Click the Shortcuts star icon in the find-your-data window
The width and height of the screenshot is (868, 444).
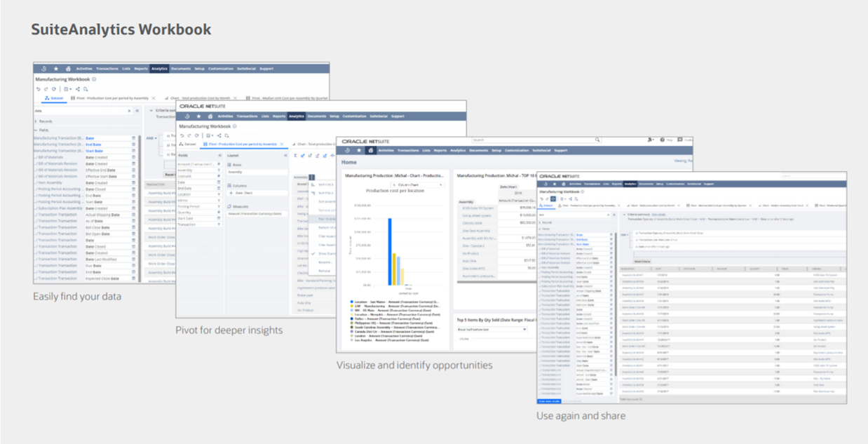[x=56, y=69]
